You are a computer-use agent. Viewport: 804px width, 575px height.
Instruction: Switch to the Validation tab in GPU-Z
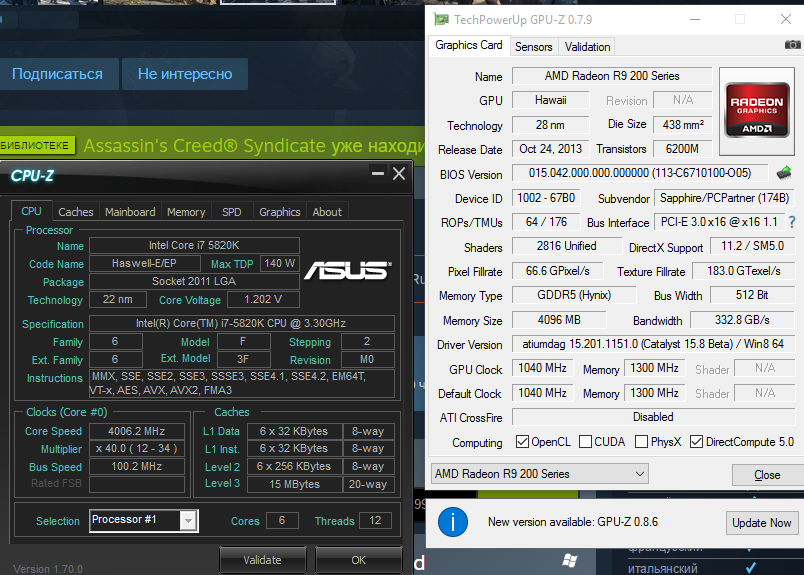587,47
